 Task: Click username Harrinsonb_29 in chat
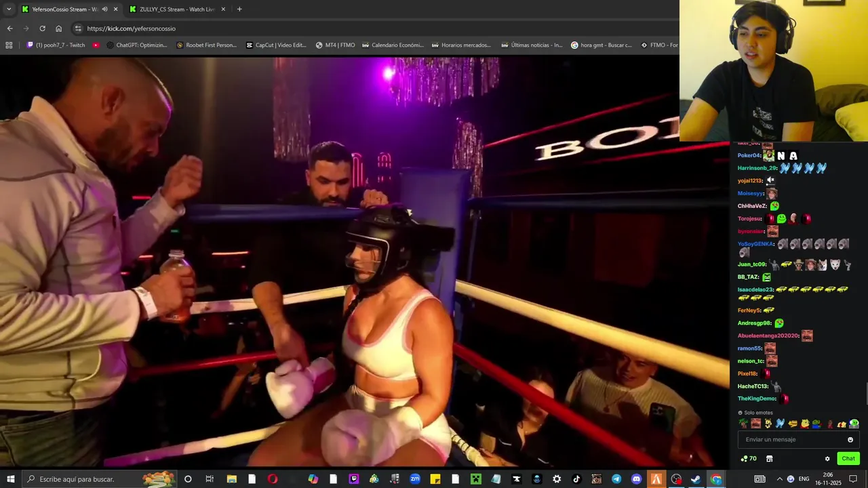point(757,168)
